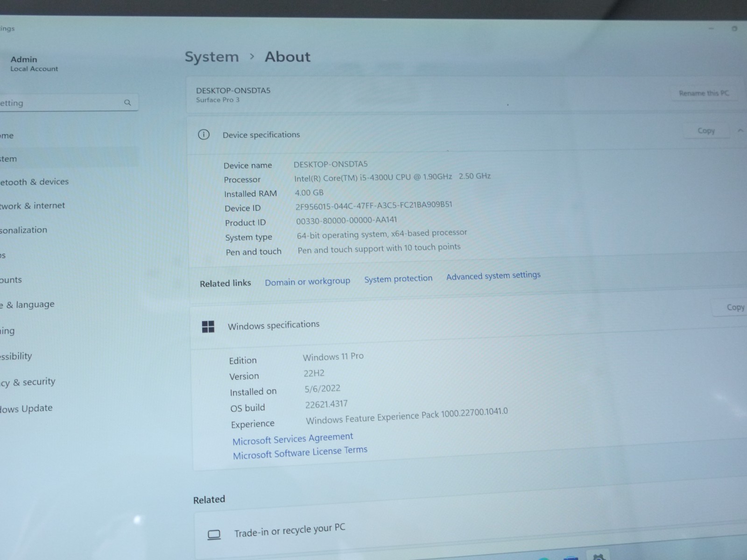Open Microsoft Services Agreement link
Screen dimensions: 747x560
coord(293,439)
